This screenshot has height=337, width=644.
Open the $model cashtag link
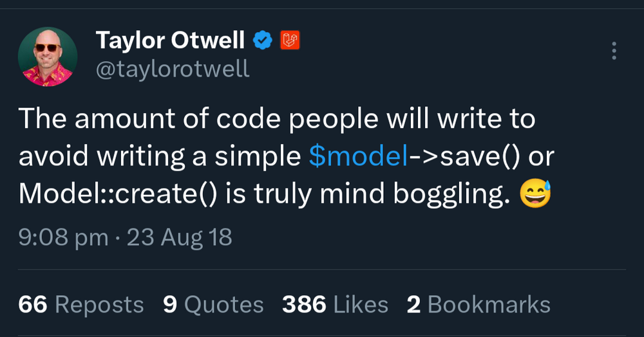(358, 157)
